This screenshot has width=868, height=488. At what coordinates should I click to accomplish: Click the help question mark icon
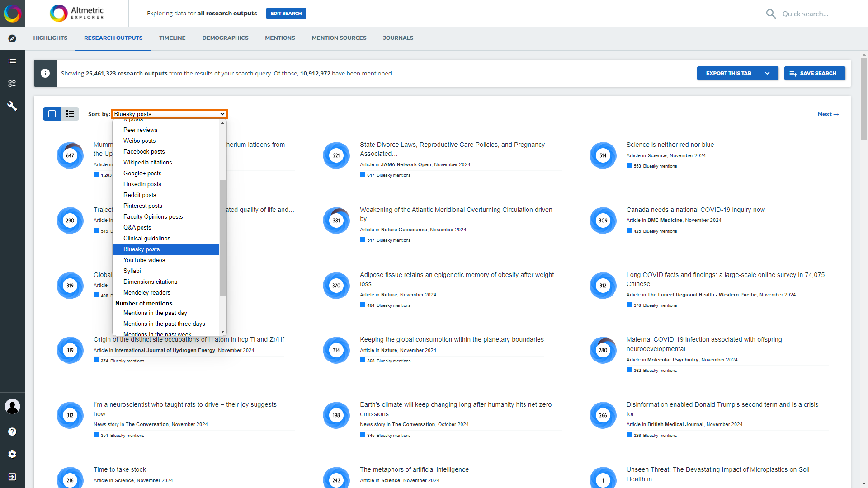12,431
